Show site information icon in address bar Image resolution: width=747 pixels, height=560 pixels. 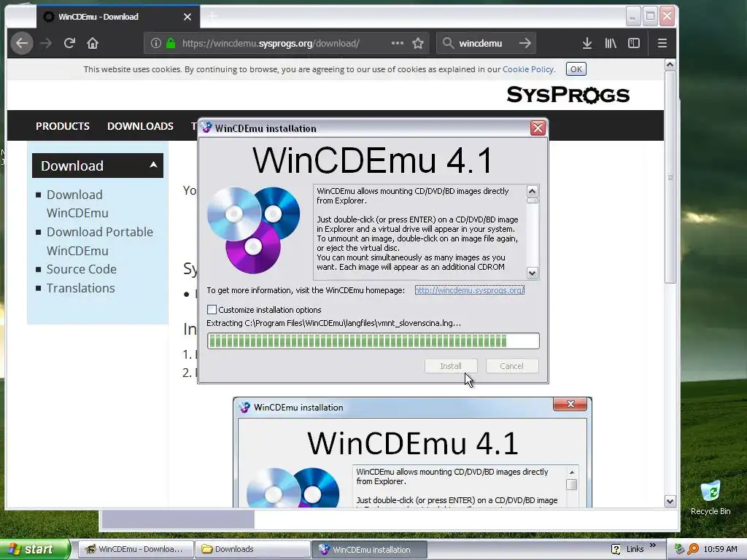point(156,43)
